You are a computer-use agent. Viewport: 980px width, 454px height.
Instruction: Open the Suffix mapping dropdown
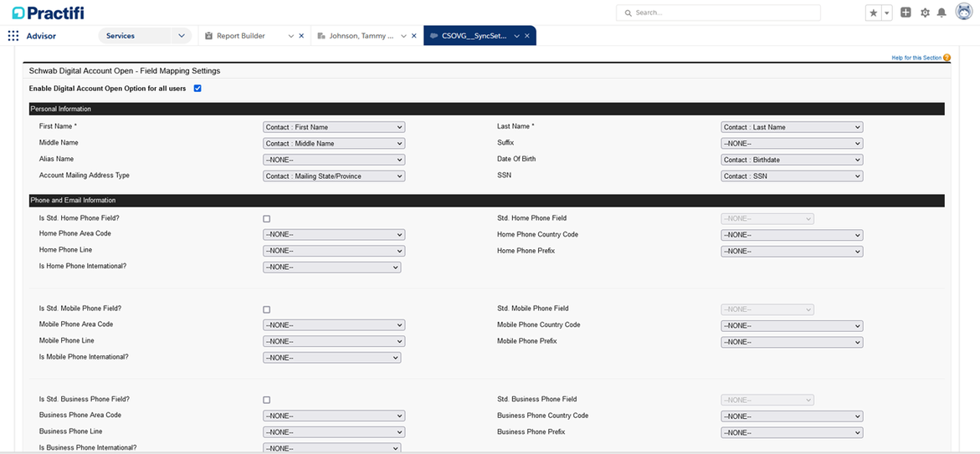pyautogui.click(x=792, y=143)
